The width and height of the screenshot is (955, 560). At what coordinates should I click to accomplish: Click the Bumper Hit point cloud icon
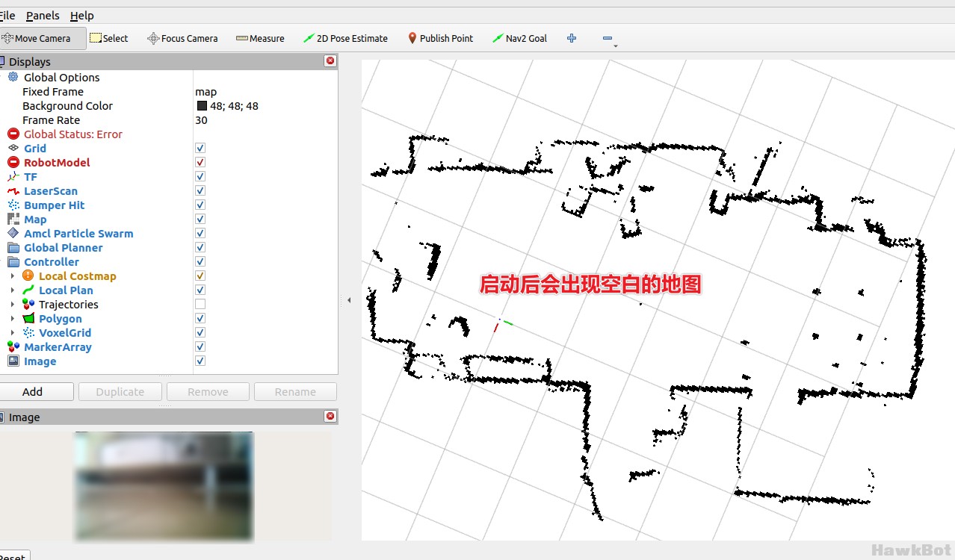pos(13,205)
